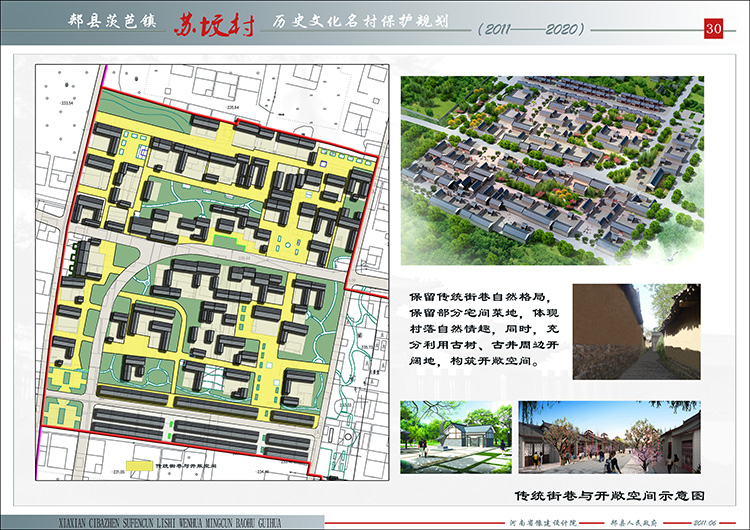The width and height of the screenshot is (750, 530).
Task: Click the header subtitle right of red title
Action: point(335,22)
